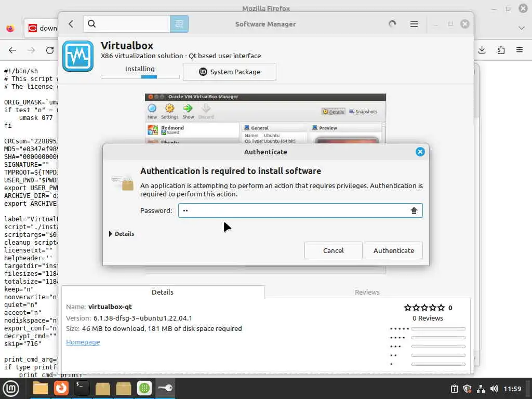532x399 pixels.
Task: Open the network tray icon
Action: click(x=481, y=389)
